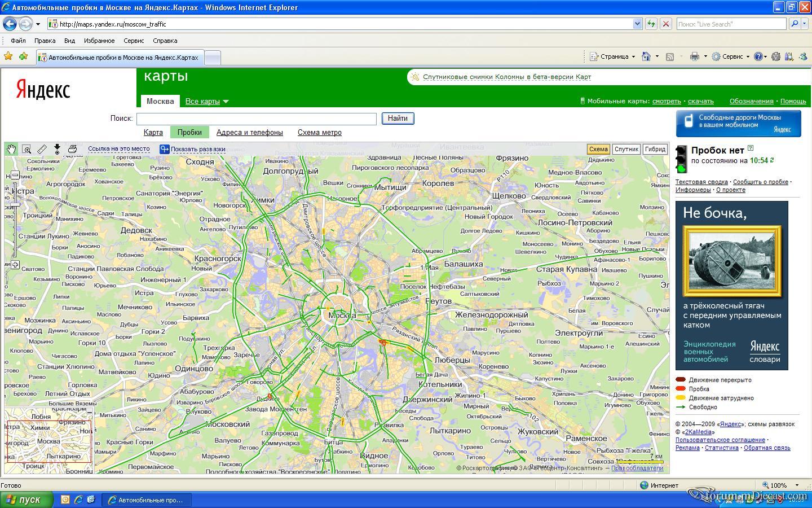Click the Сообщить о пробке link
Image resolution: width=812 pixels, height=508 pixels.
click(x=761, y=182)
